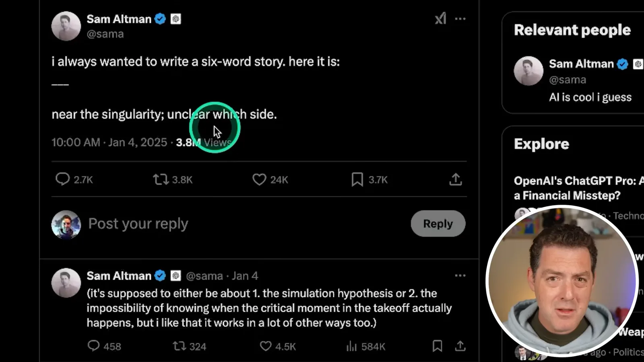Bookmark the main tweet showing 3.7K
Viewport: 644px width, 362px height.
(357, 179)
